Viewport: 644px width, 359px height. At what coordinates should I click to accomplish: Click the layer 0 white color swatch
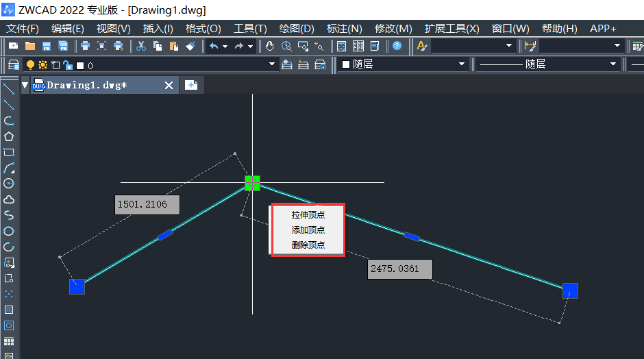81,66
